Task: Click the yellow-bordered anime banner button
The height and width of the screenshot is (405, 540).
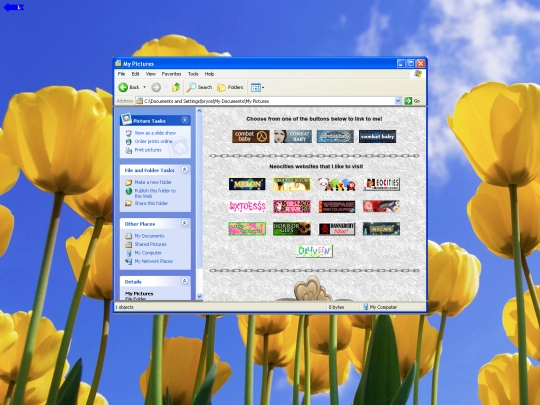Action: click(x=292, y=184)
